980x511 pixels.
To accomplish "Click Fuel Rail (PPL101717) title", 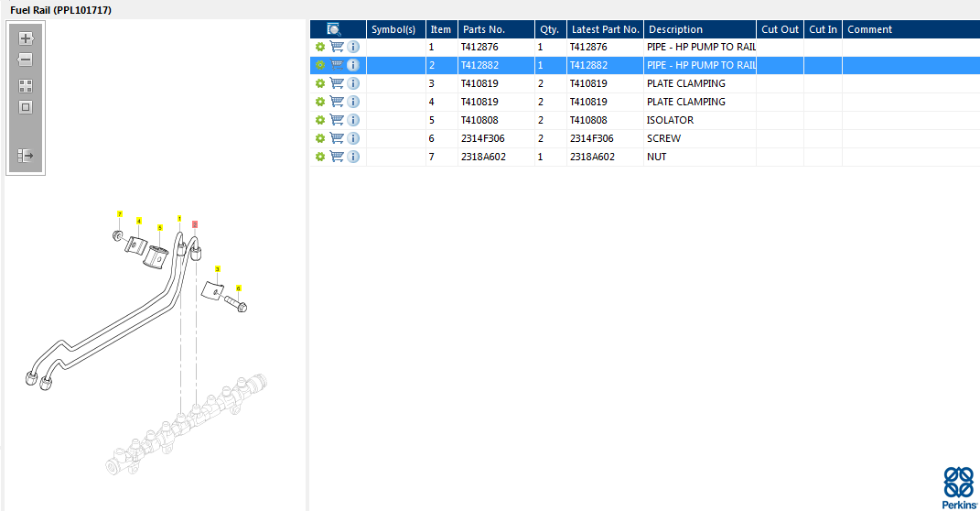I will point(60,10).
